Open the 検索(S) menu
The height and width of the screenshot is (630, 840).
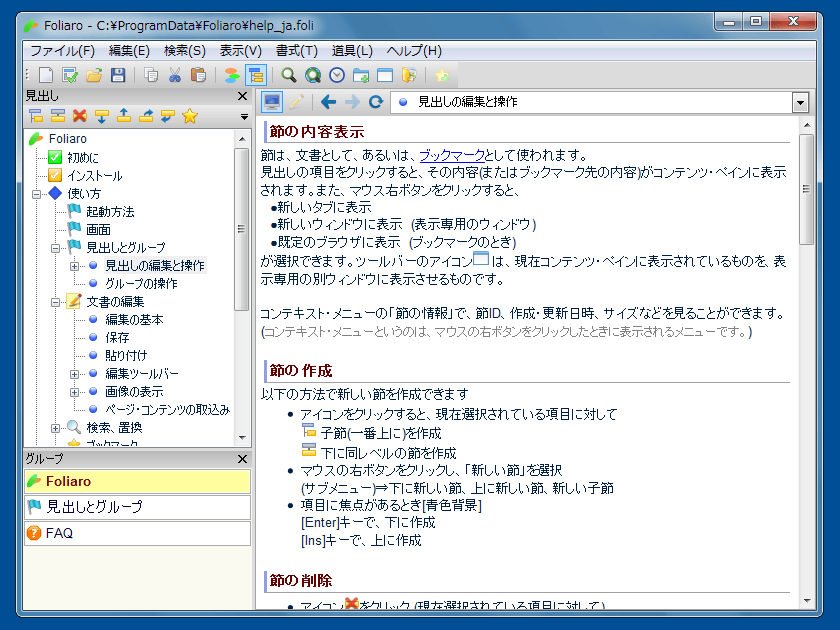(x=185, y=51)
